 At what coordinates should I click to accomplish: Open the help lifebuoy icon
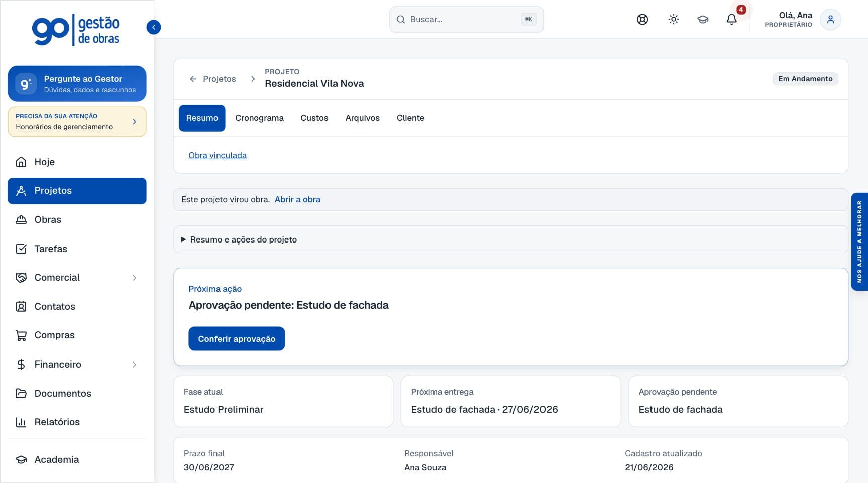[642, 20]
